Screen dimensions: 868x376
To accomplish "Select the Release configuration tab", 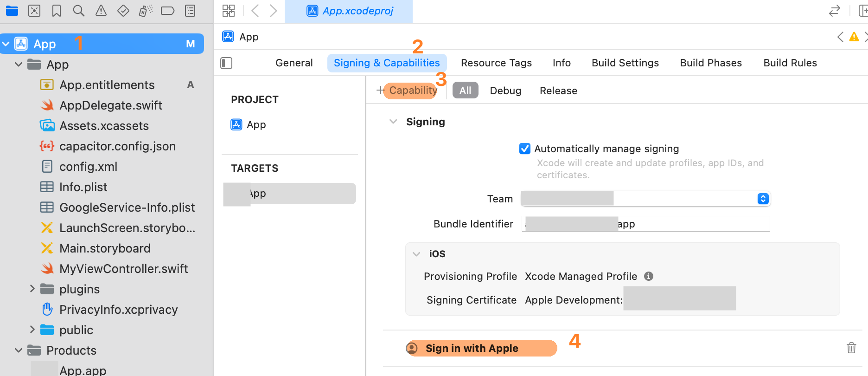I will pyautogui.click(x=558, y=91).
